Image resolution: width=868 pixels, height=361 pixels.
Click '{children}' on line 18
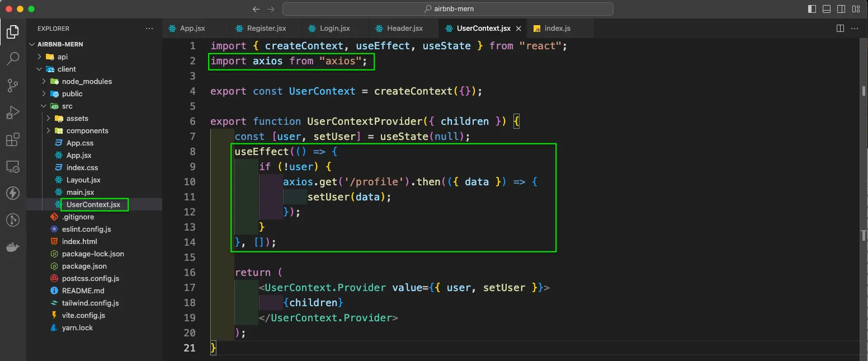pyautogui.click(x=313, y=303)
